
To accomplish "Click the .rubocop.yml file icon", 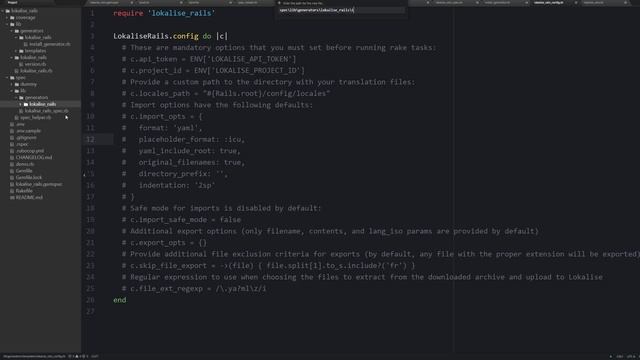I will point(12,151).
